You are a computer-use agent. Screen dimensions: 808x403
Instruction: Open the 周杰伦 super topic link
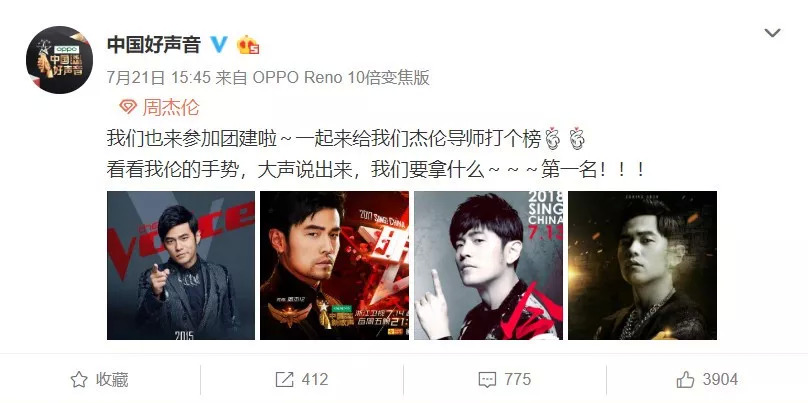pyautogui.click(x=171, y=107)
